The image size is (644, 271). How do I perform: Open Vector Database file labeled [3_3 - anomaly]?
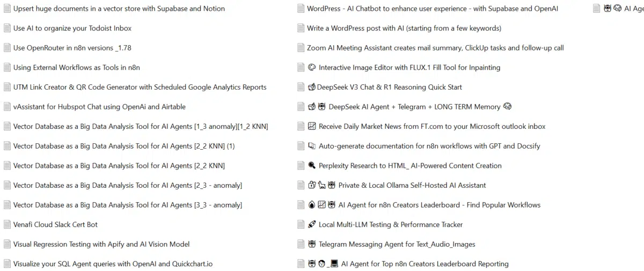[127, 205]
